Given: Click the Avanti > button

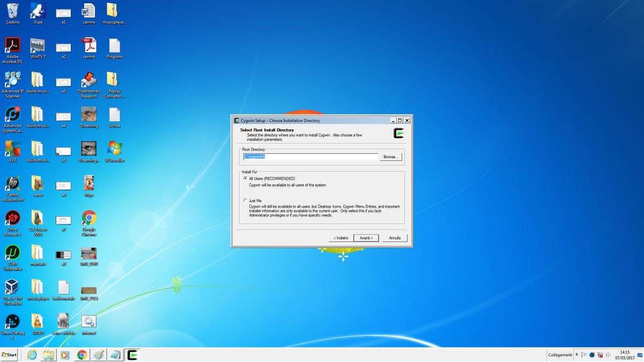Looking at the screenshot, I should [x=367, y=238].
